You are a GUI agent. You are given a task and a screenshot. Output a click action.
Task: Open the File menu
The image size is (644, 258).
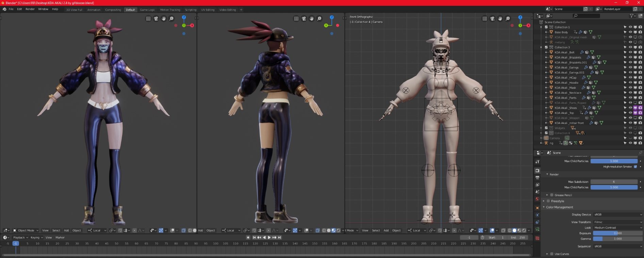(11, 9)
